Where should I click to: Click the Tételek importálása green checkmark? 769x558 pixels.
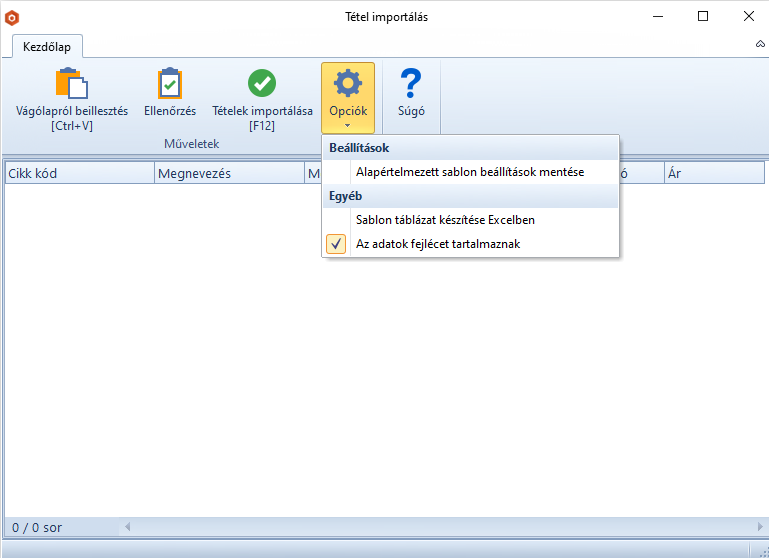[262, 84]
